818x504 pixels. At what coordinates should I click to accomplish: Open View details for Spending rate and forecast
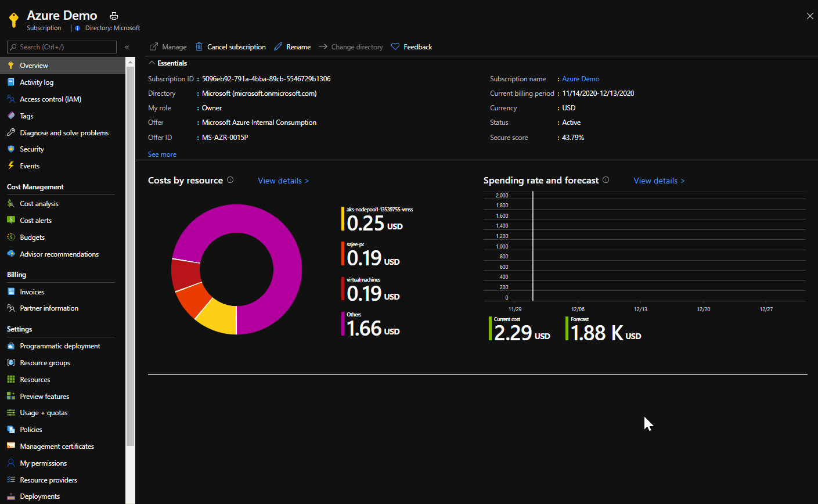point(659,181)
